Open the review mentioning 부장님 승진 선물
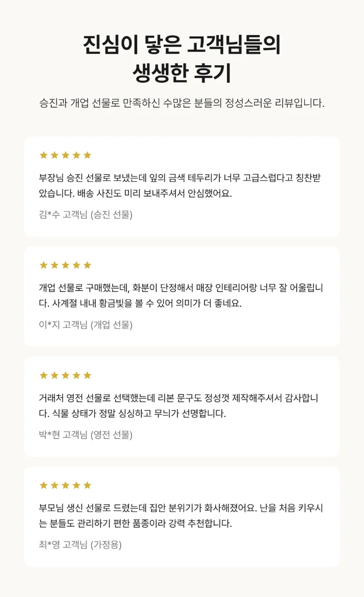Viewport: 364px width, 597px height. 182,187
